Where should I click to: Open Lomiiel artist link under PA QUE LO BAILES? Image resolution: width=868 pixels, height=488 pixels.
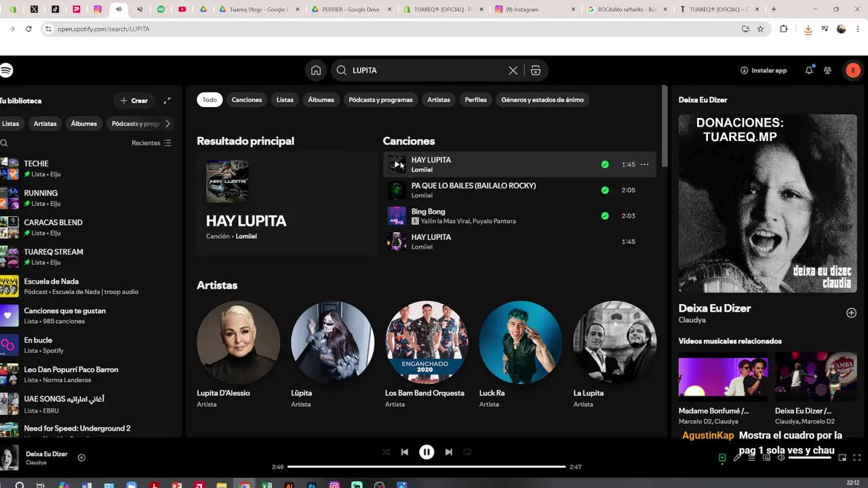coord(422,195)
